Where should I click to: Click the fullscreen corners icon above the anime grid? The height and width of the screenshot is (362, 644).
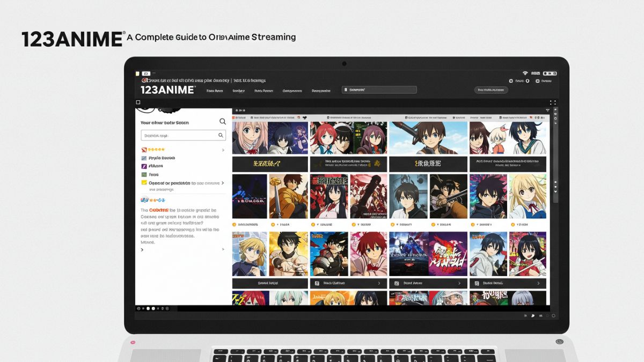[553, 102]
